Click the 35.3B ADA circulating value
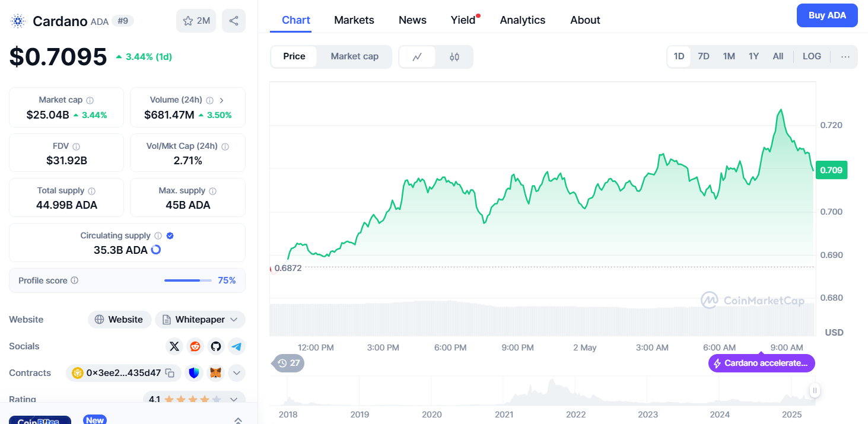 [x=120, y=250]
